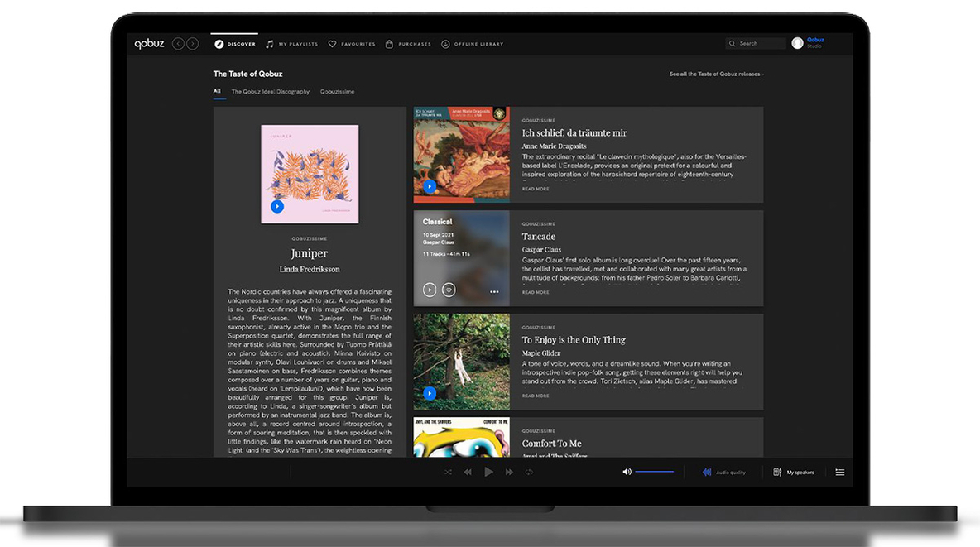Go back with the left arrow button
Image resolution: width=980 pixels, height=547 pixels.
click(x=178, y=44)
